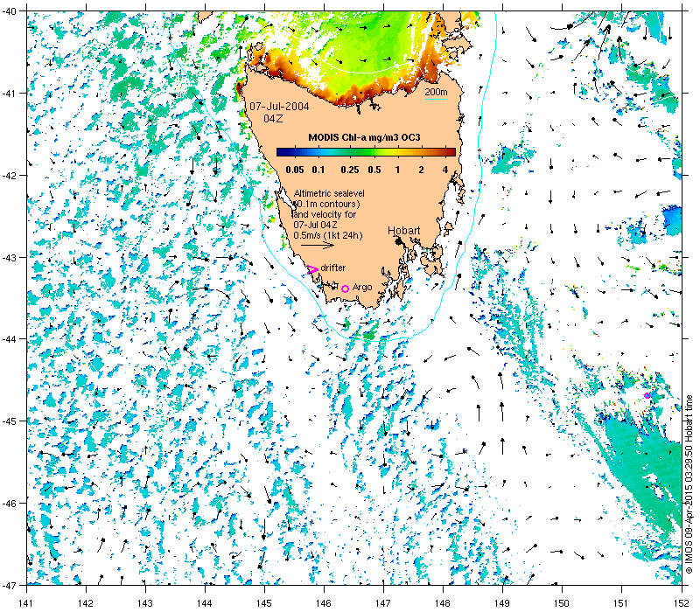Click the 'Argo' legend label
This screenshot has width=700, height=612.
tap(362, 288)
